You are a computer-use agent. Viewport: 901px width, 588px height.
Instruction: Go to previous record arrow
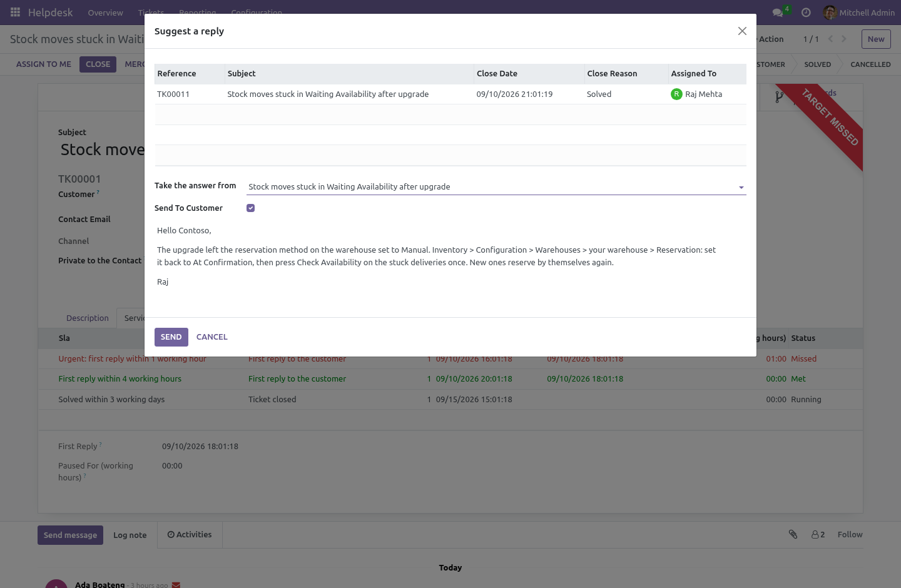click(830, 39)
